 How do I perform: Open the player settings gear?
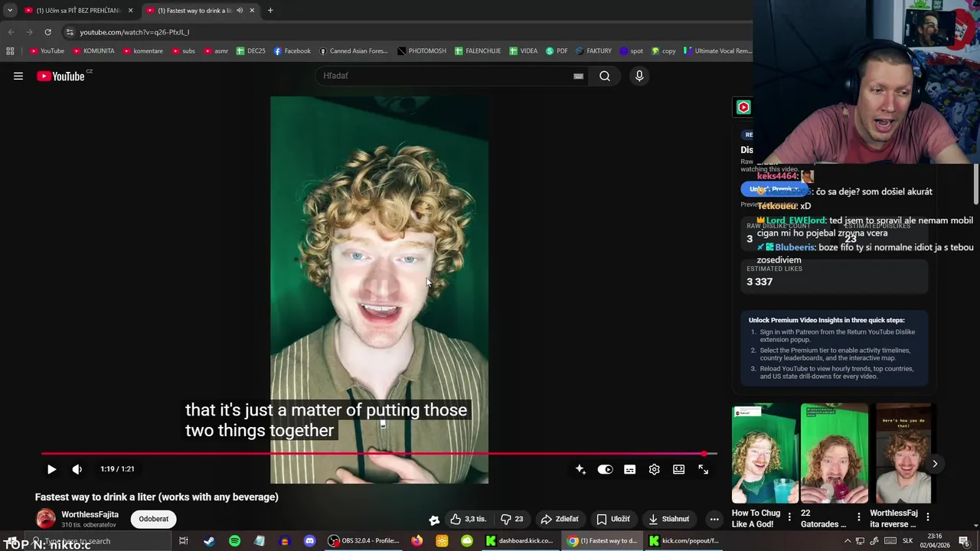click(x=654, y=469)
